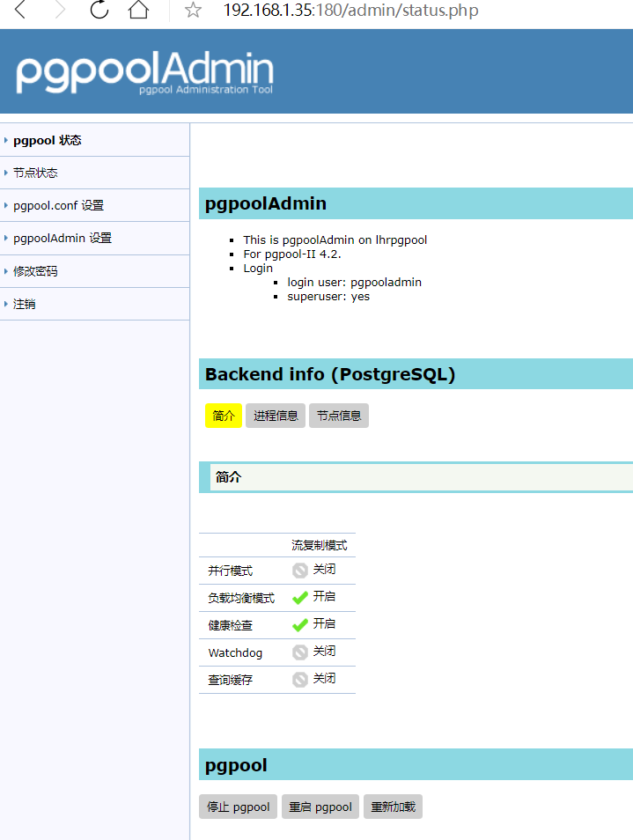Click the 负载均衡模式 row label
This screenshot has height=840, width=633.
coord(241,599)
